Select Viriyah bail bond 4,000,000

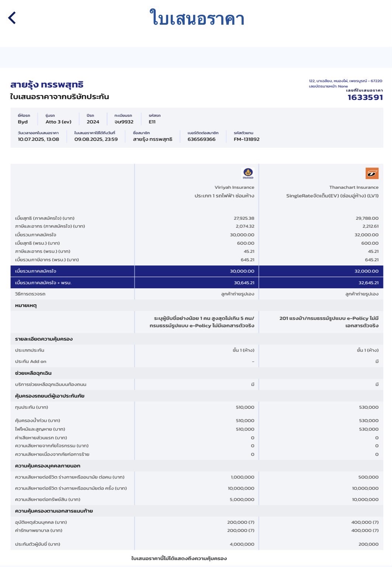242,544
